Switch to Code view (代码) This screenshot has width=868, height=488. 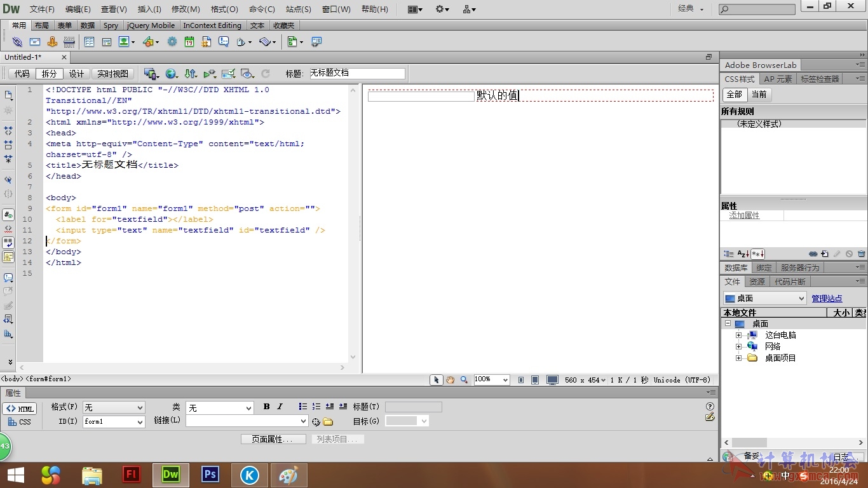pos(22,74)
